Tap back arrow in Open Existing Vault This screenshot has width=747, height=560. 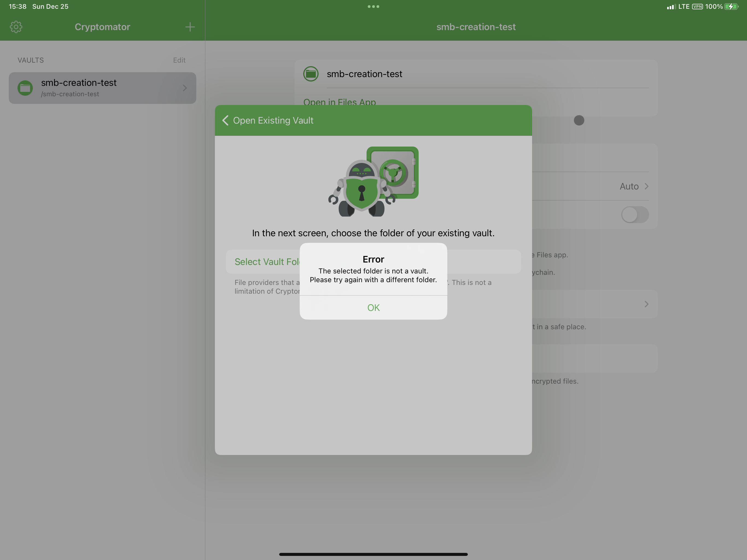[x=226, y=120]
